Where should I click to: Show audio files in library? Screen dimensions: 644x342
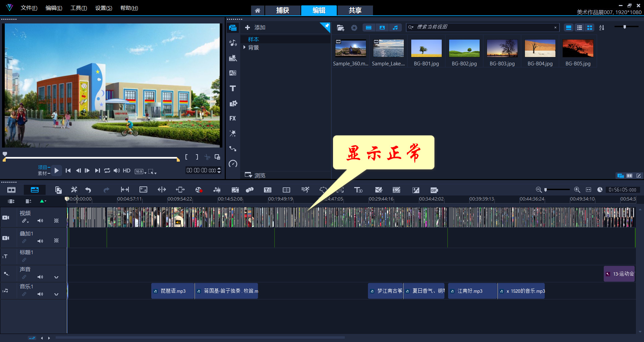click(x=395, y=28)
